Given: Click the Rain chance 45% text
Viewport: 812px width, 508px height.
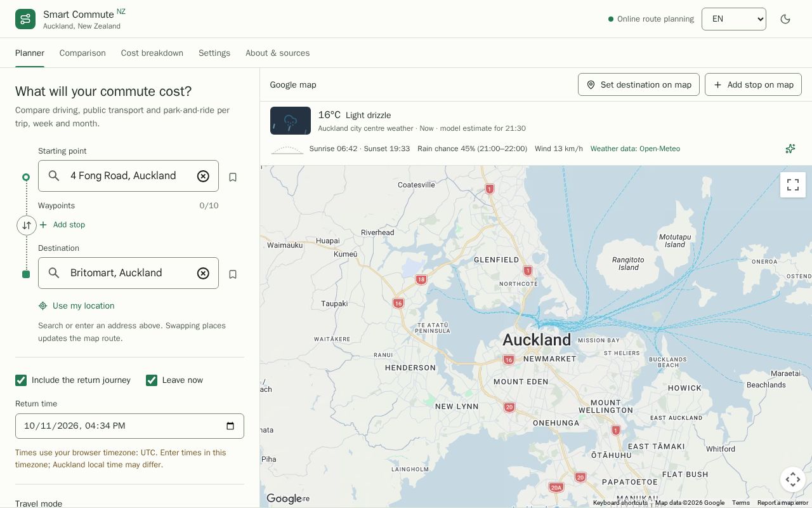Looking at the screenshot, I should coord(472,149).
